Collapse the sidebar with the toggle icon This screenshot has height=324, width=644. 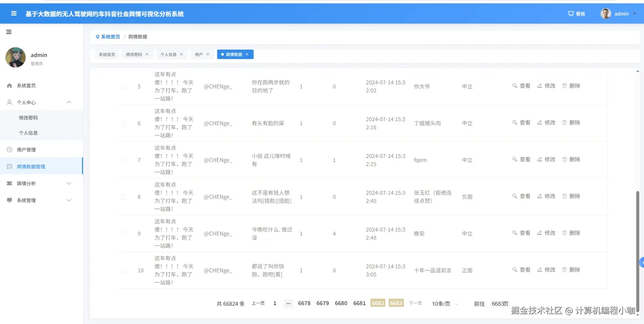(9, 32)
